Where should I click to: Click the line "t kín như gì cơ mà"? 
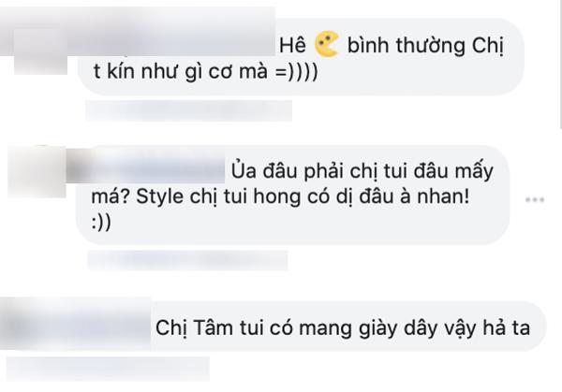coord(180,71)
